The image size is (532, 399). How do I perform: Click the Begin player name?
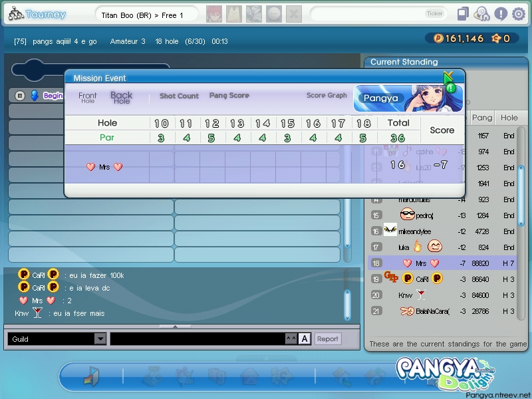click(53, 96)
